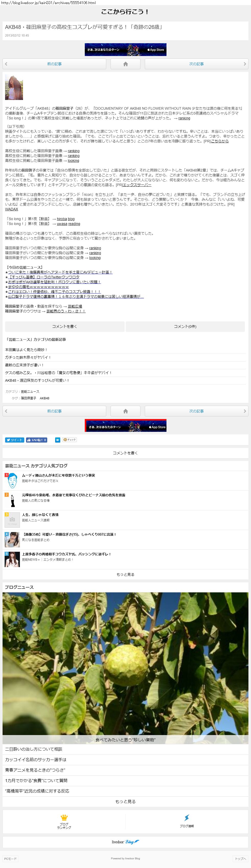Open 二日酔いの治し方について相談
The width and height of the screenshot is (251, 868).
point(126,749)
